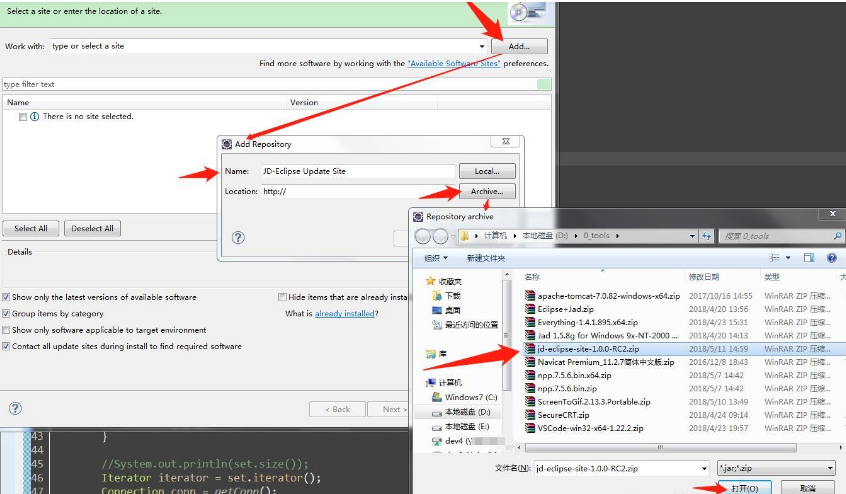Refresh the 0_tools folder location

click(x=706, y=236)
